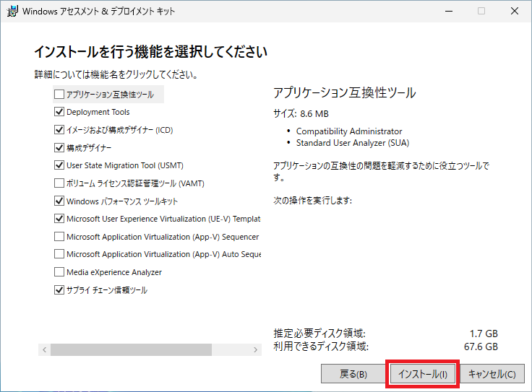Click the 戻る(B) button
This screenshot has width=532, height=392.
point(353,374)
